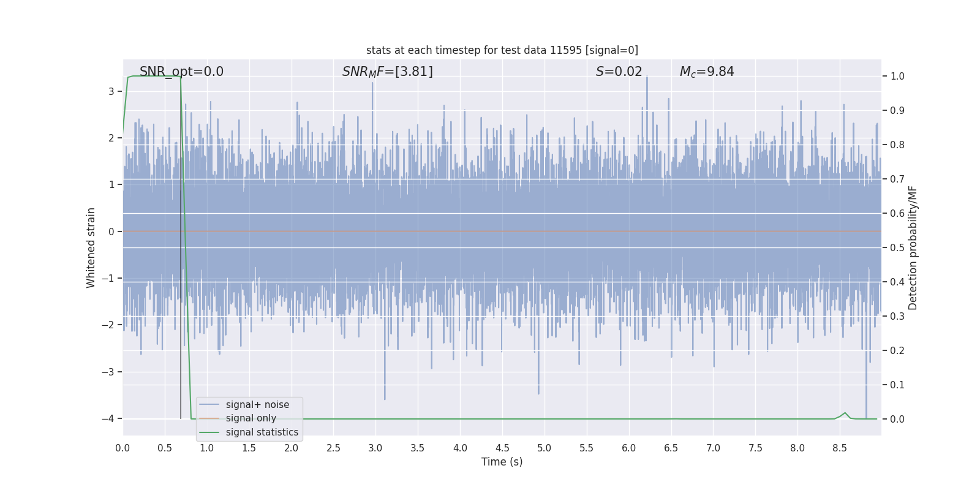Click the plot title text
This screenshot has height=490, width=980.
click(502, 50)
